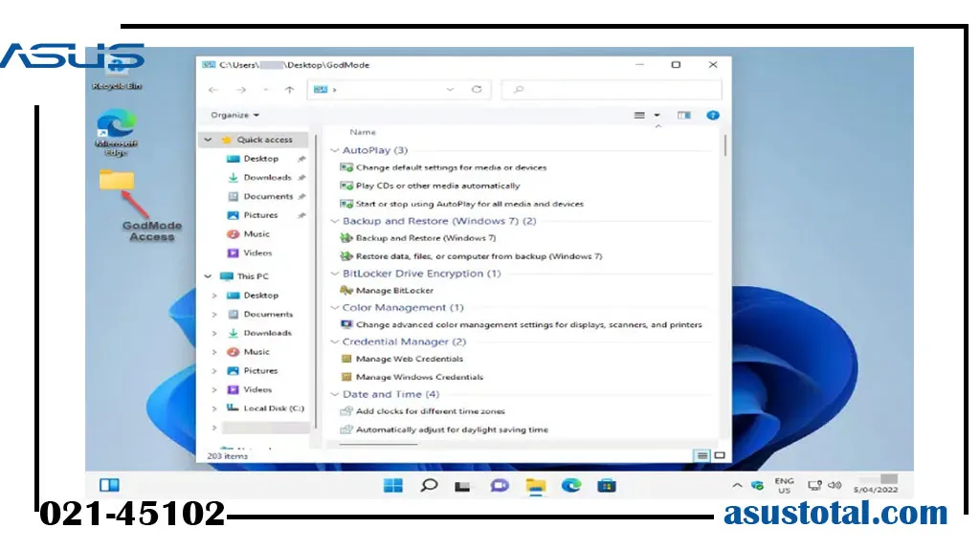Screen dimensions: 980x550
Task: Open the Organize menu
Action: coord(235,115)
